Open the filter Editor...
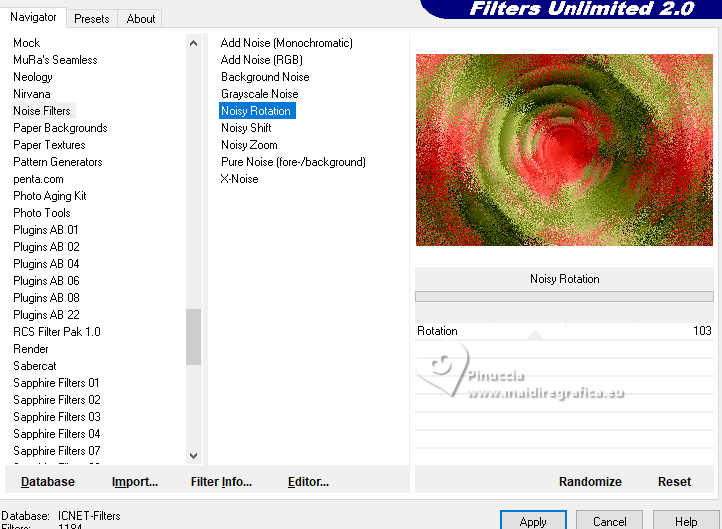The image size is (722, 529). (308, 482)
